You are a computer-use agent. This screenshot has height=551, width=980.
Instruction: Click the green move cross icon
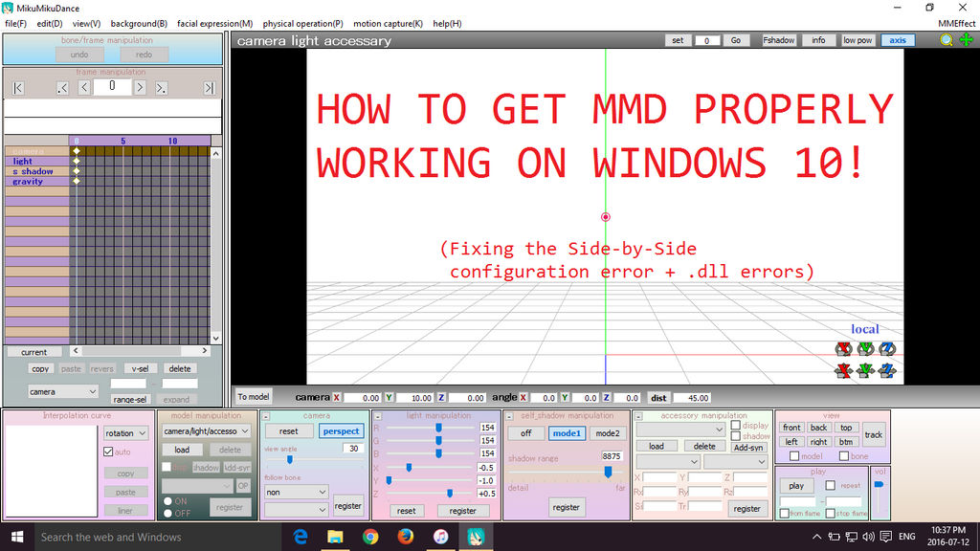pos(967,40)
